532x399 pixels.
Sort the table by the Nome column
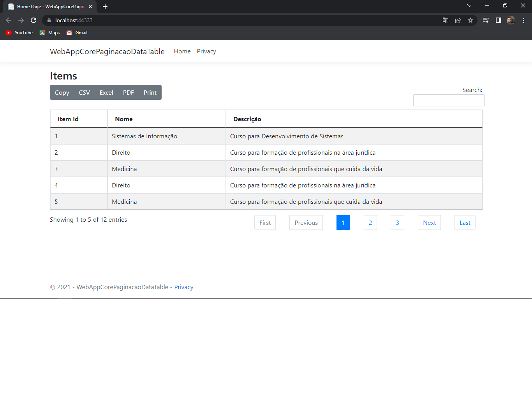point(123,119)
